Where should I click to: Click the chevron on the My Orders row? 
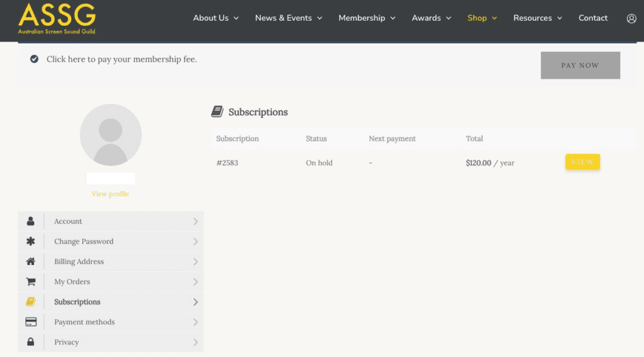196,281
